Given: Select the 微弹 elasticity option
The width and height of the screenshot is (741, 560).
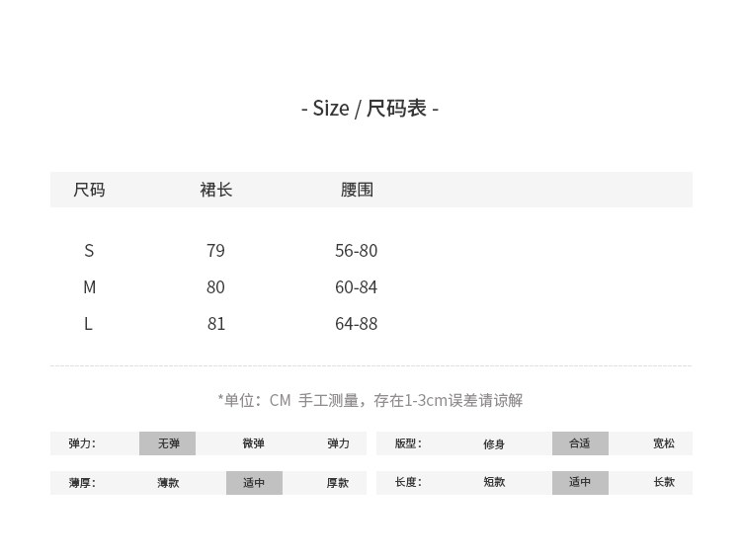Looking at the screenshot, I should click(x=253, y=444).
